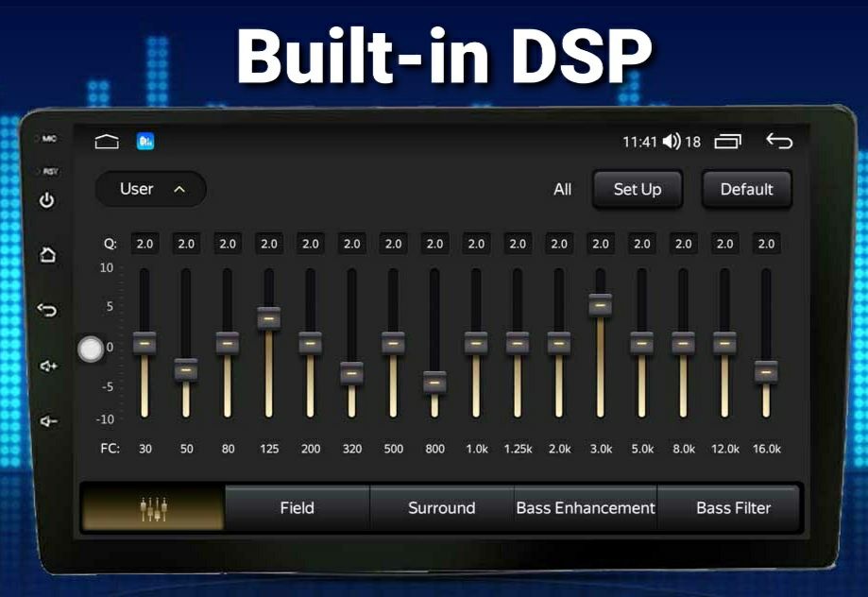Image resolution: width=868 pixels, height=597 pixels.
Task: Click the 200 Hz band slider handle
Action: 311,343
